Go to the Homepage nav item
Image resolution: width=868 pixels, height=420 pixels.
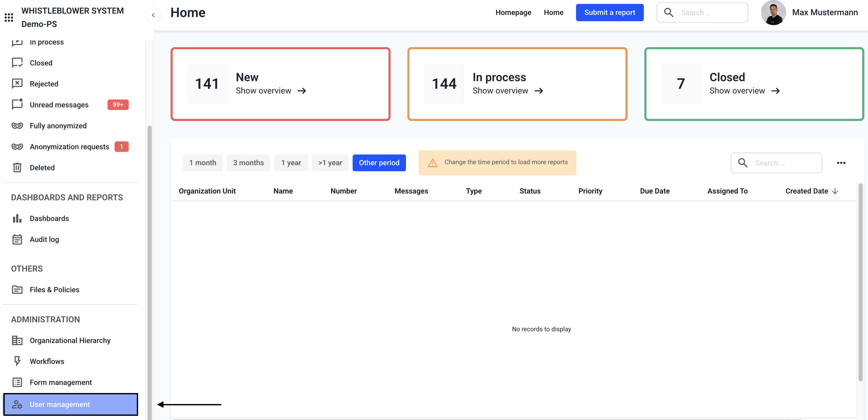[513, 13]
